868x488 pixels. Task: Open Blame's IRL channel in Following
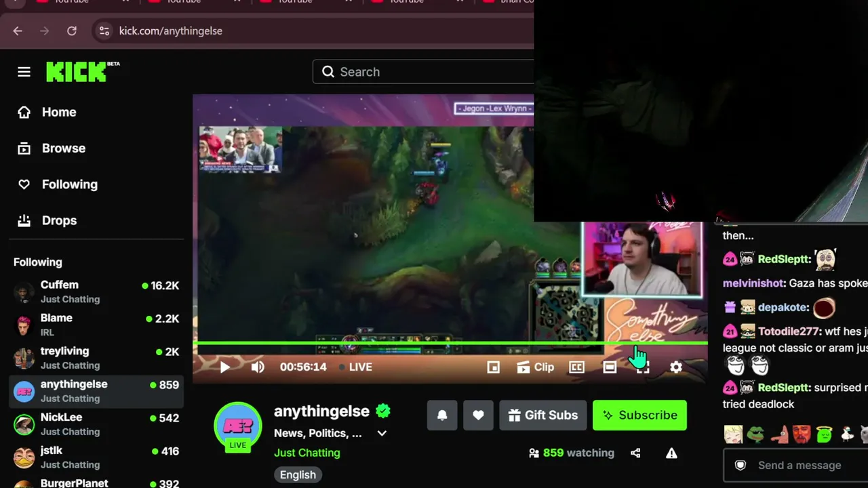click(96, 325)
